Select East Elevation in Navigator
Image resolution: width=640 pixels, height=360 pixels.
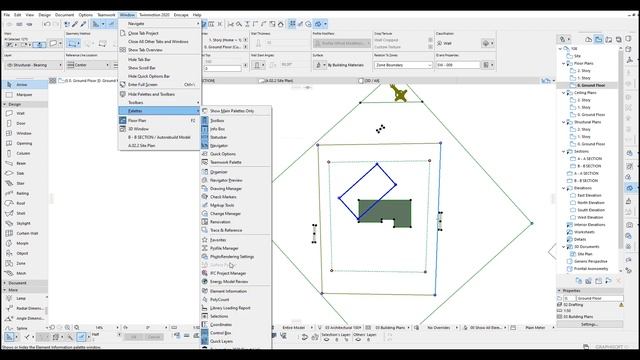[x=590, y=196]
